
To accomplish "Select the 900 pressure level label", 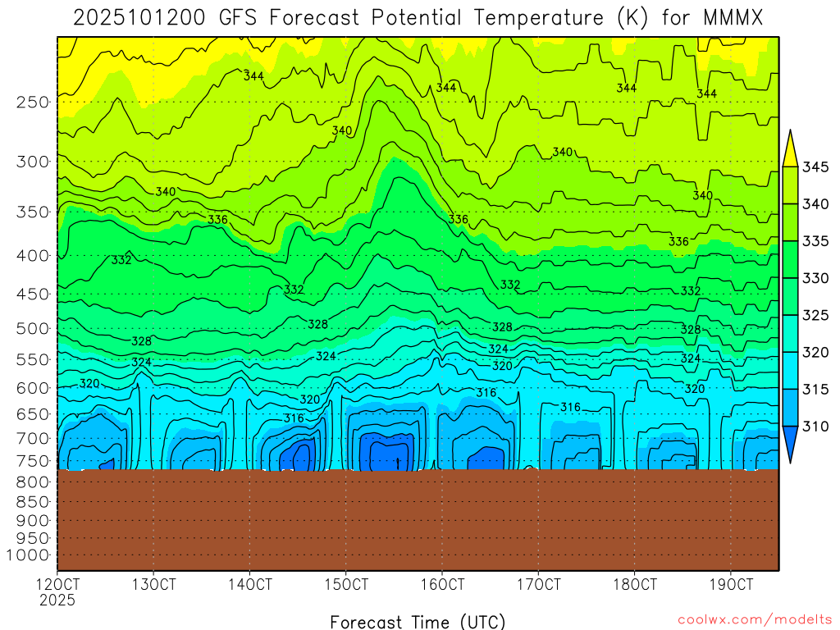I will coord(33,521).
